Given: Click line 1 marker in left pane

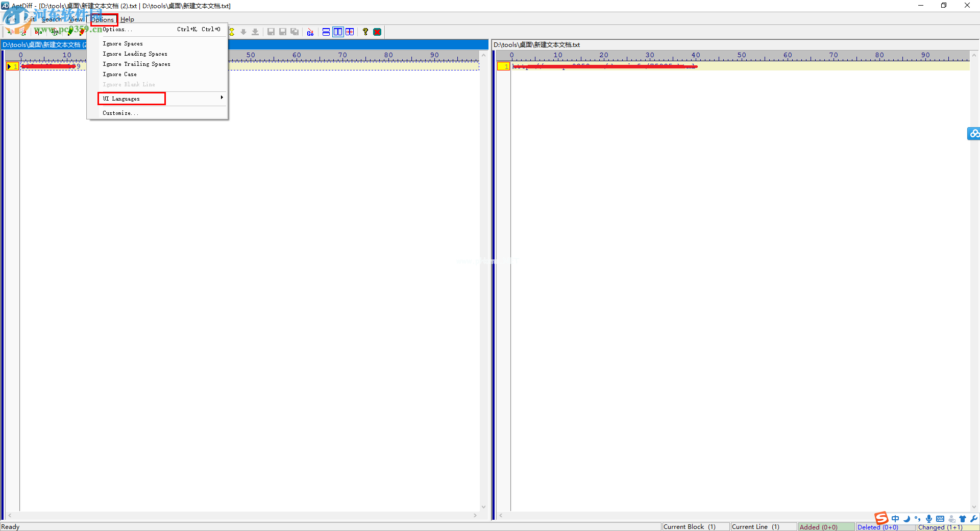Looking at the screenshot, I should coord(12,66).
